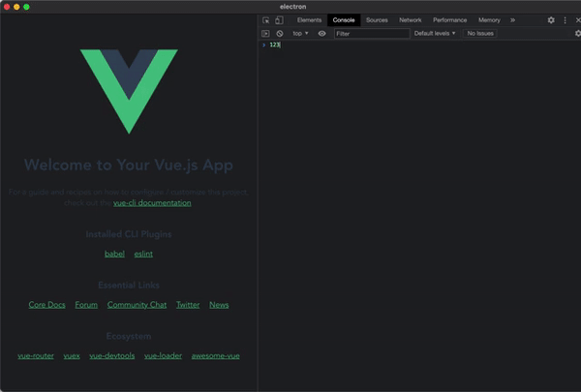Open the Performance tab
581x392 pixels.
click(x=450, y=20)
